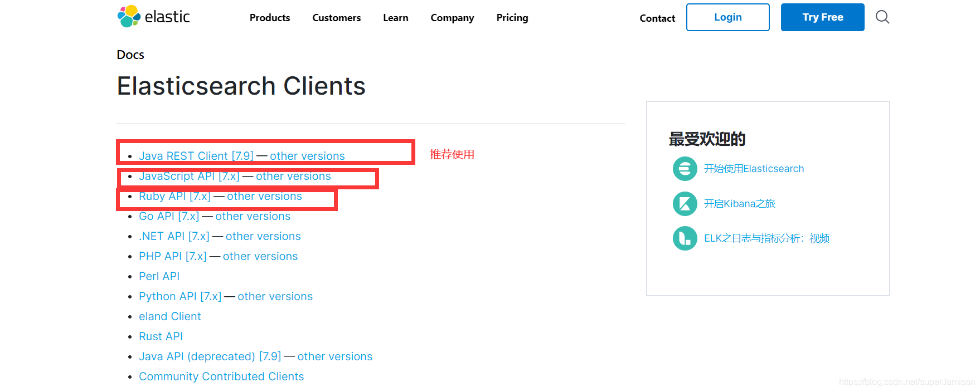Open other versions for Go API
Viewport: 980px width, 392px height.
click(x=253, y=216)
